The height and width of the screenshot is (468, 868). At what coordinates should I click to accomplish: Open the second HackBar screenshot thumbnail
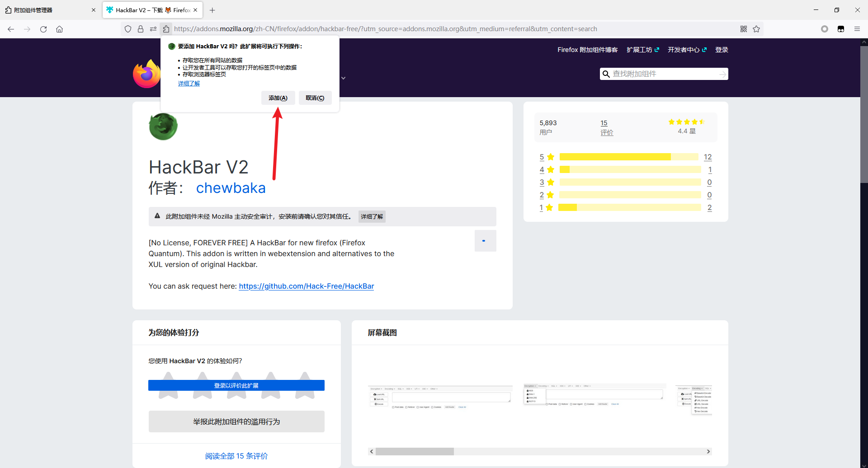point(594,395)
